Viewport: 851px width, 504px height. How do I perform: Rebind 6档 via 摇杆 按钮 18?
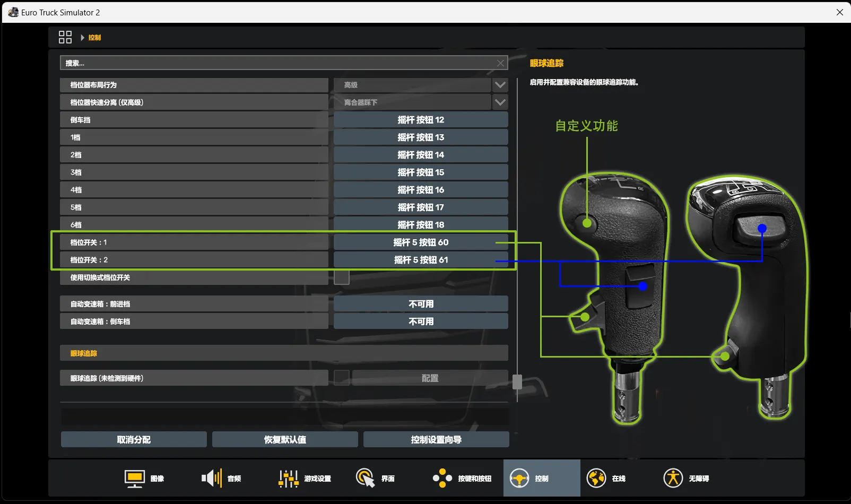coord(421,225)
